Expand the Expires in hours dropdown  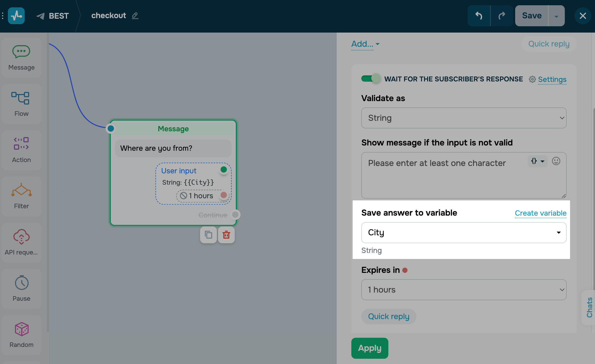point(464,290)
